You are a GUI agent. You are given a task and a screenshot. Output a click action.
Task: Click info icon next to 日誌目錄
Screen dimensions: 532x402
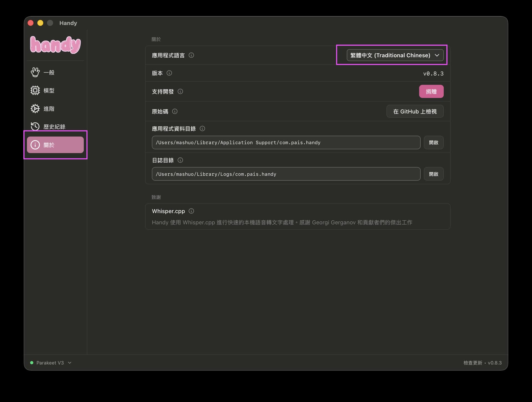180,160
